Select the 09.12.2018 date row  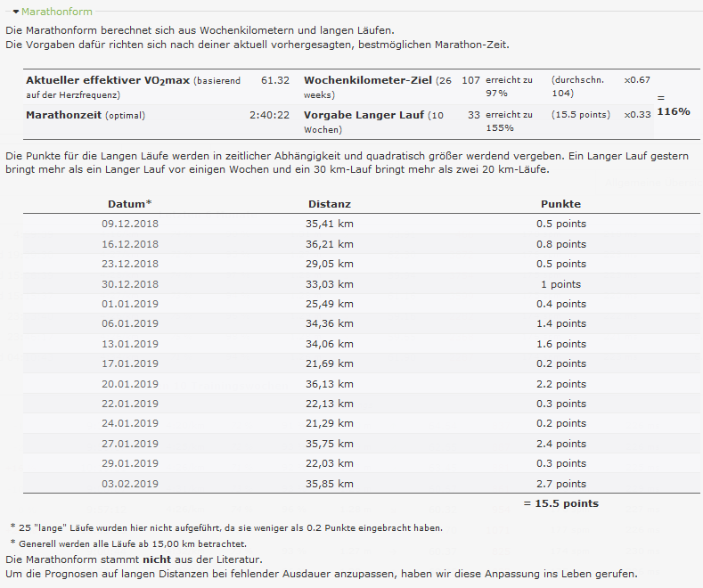[x=130, y=224]
